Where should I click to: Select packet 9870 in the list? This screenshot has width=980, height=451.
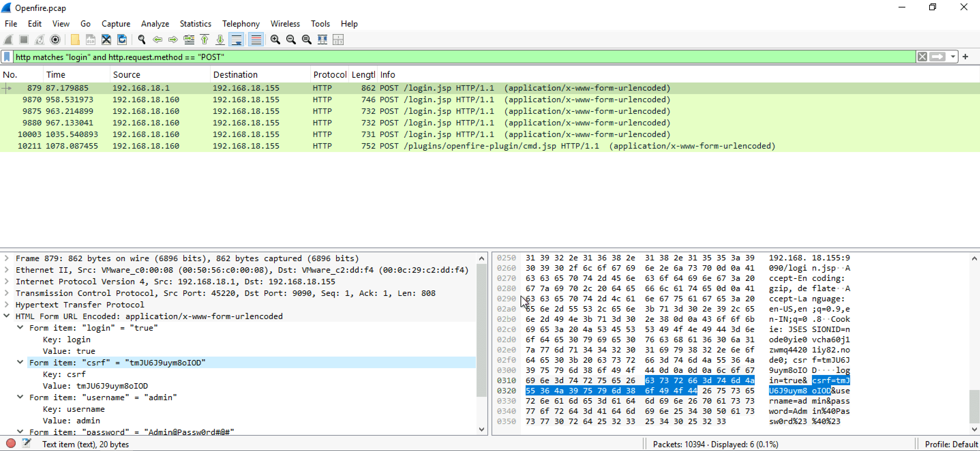[x=490, y=100]
